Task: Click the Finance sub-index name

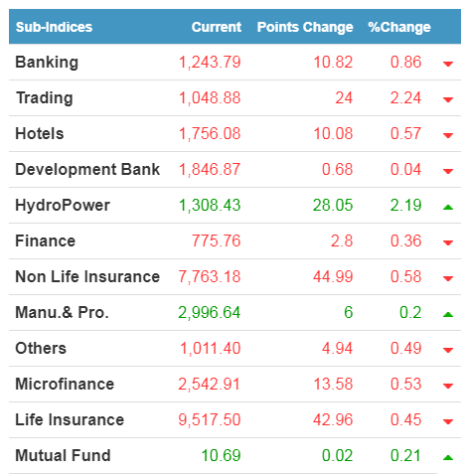Action: (x=46, y=240)
